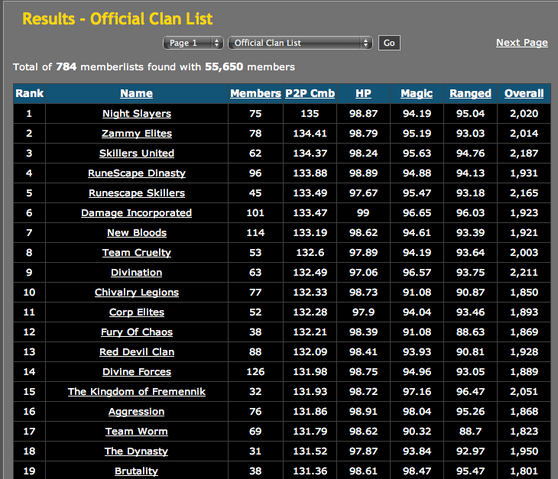This screenshot has height=479, width=558.
Task: Open the Night Slayers clan link
Action: [137, 114]
